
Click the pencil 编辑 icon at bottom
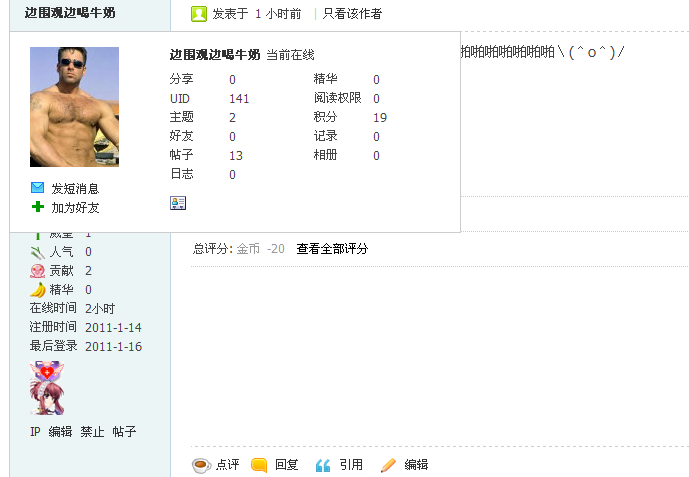click(x=388, y=465)
